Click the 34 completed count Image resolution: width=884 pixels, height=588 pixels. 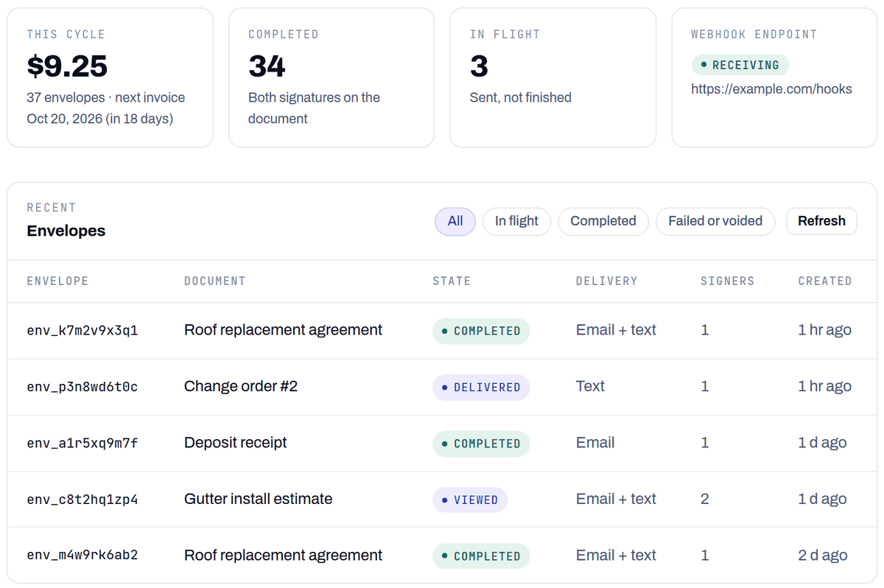pos(267,66)
